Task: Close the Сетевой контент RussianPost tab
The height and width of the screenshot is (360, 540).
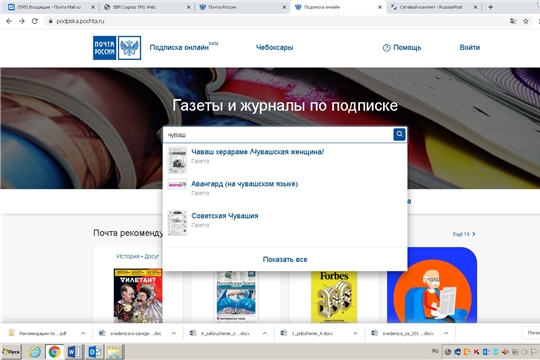Action: [x=475, y=7]
